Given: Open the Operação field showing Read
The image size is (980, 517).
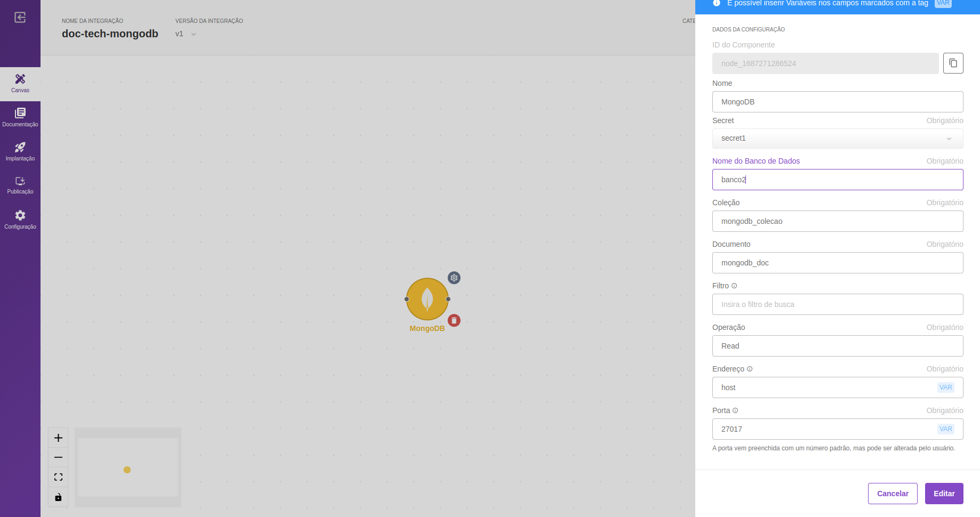Looking at the screenshot, I should [838, 346].
